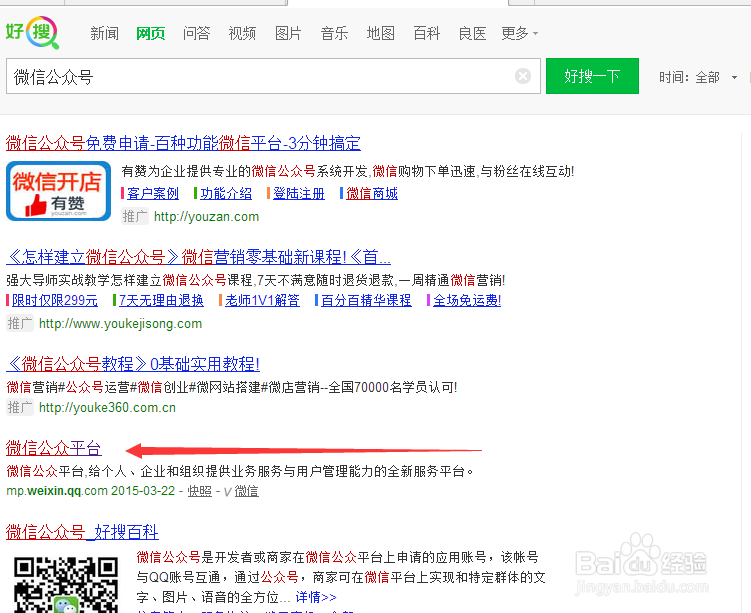Open the 百分百精华课程 sublink
The width and height of the screenshot is (751, 613).
(x=366, y=300)
